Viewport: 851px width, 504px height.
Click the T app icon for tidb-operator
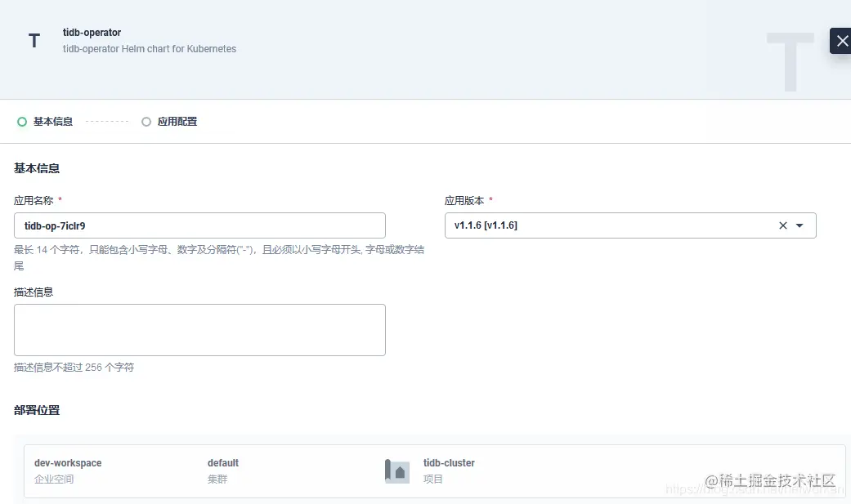(34, 41)
